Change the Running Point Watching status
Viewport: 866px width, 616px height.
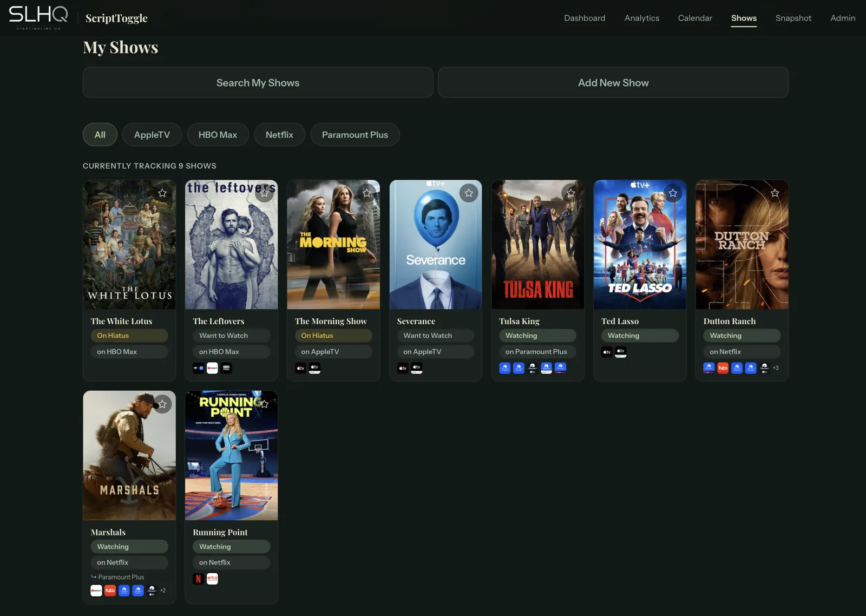click(231, 547)
